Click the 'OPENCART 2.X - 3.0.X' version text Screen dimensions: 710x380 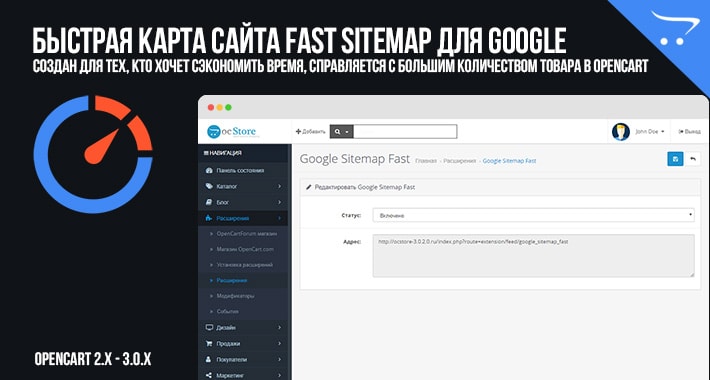[x=93, y=360]
